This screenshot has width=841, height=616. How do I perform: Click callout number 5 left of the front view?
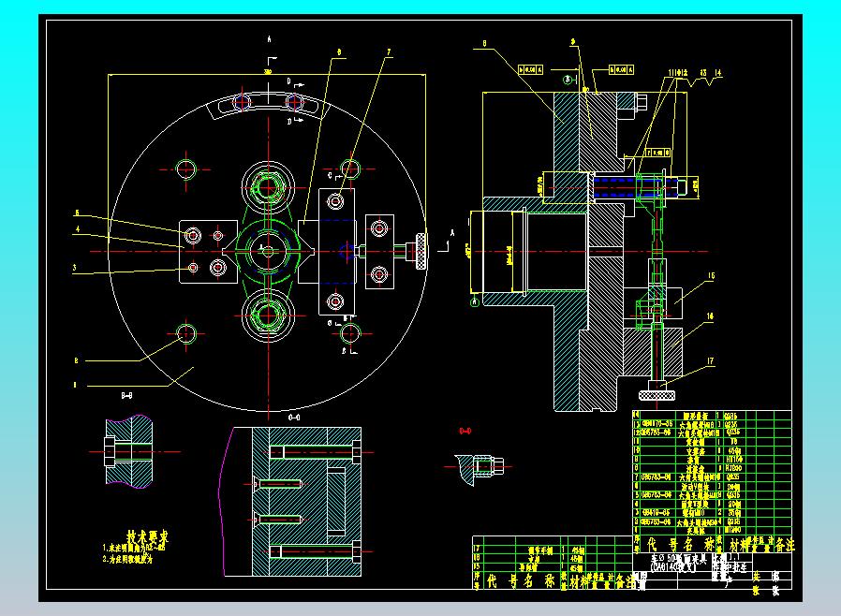pyautogui.click(x=77, y=213)
